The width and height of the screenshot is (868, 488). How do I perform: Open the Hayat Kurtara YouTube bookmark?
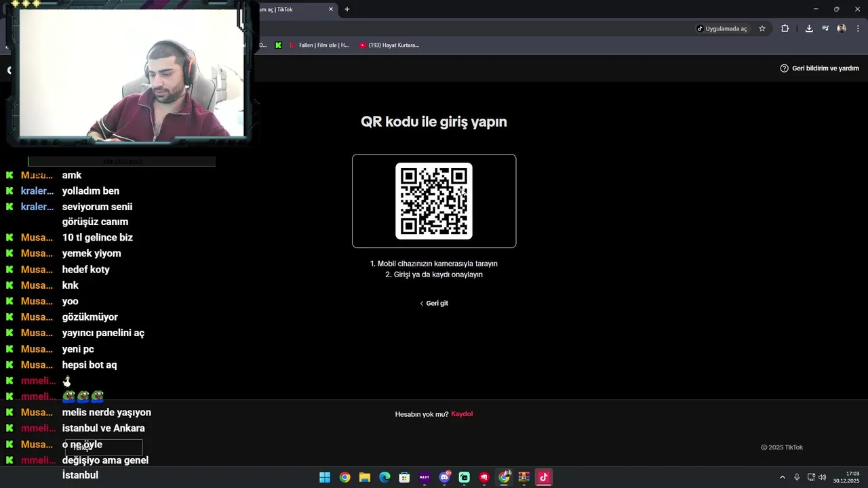[x=389, y=45]
